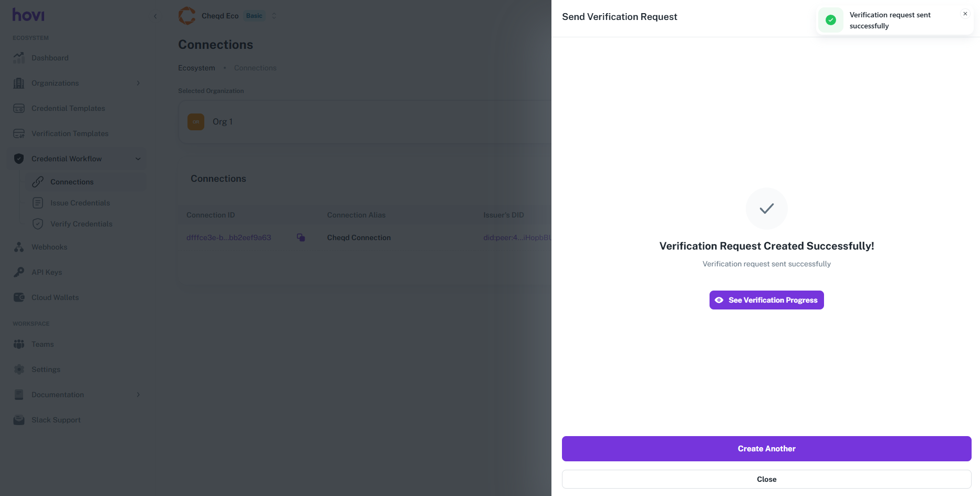Image resolution: width=980 pixels, height=496 pixels.
Task: Collapse the Credential Workflow section
Action: pyautogui.click(x=138, y=159)
